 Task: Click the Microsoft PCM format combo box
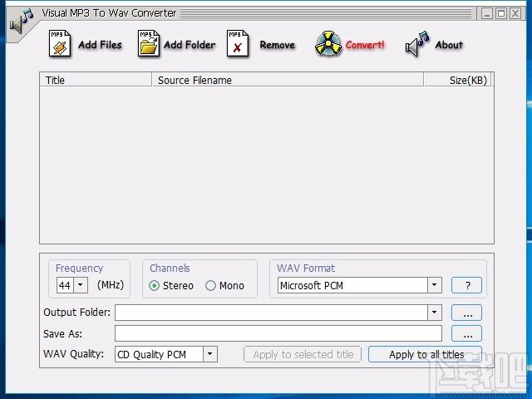pyautogui.click(x=360, y=285)
